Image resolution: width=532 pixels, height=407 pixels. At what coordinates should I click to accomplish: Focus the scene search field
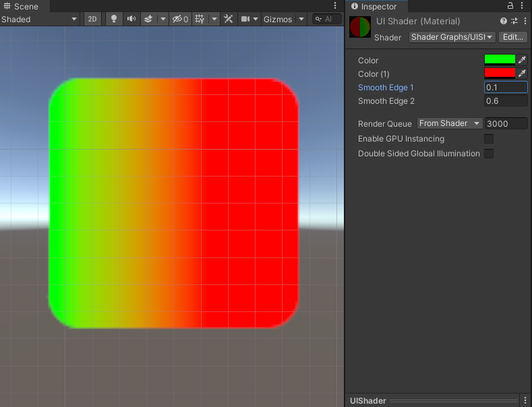tap(327, 20)
